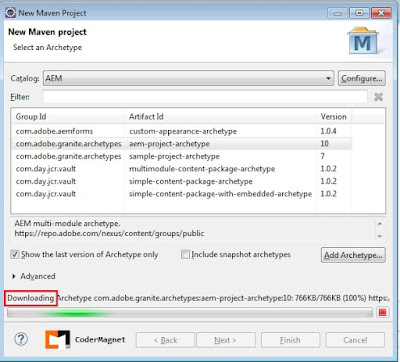Viewport: 400px width, 362px height.
Task: Clear the filter with the X icon
Action: pyautogui.click(x=378, y=97)
